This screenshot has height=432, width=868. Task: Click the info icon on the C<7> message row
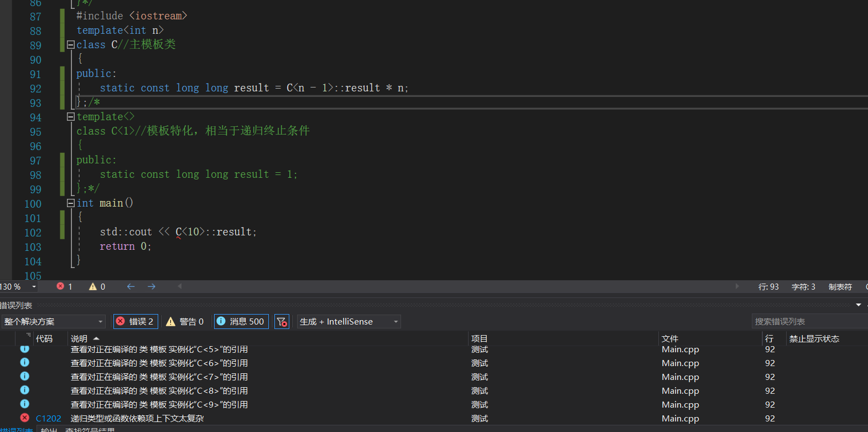25,376
